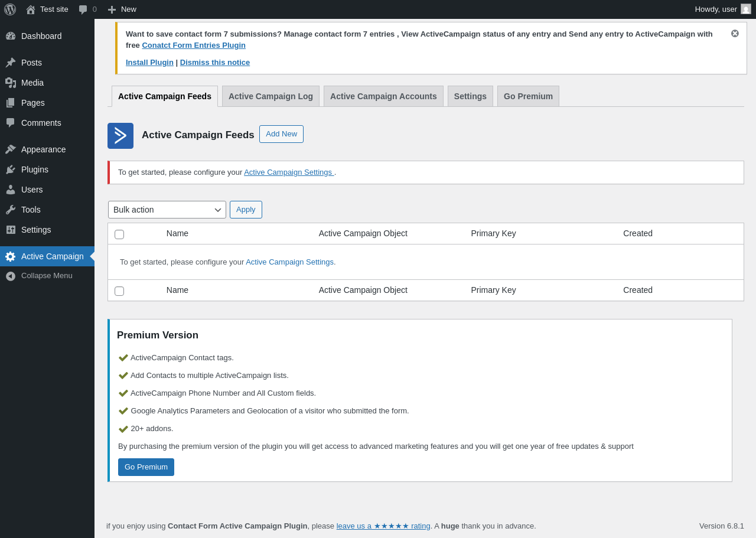The image size is (756, 538).
Task: Click Add New feed button
Action: point(281,134)
